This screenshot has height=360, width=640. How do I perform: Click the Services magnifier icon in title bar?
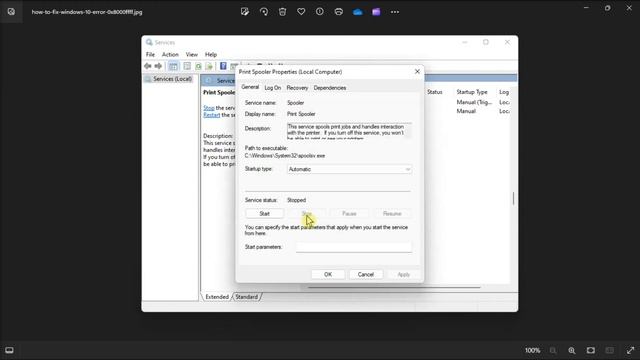[149, 42]
